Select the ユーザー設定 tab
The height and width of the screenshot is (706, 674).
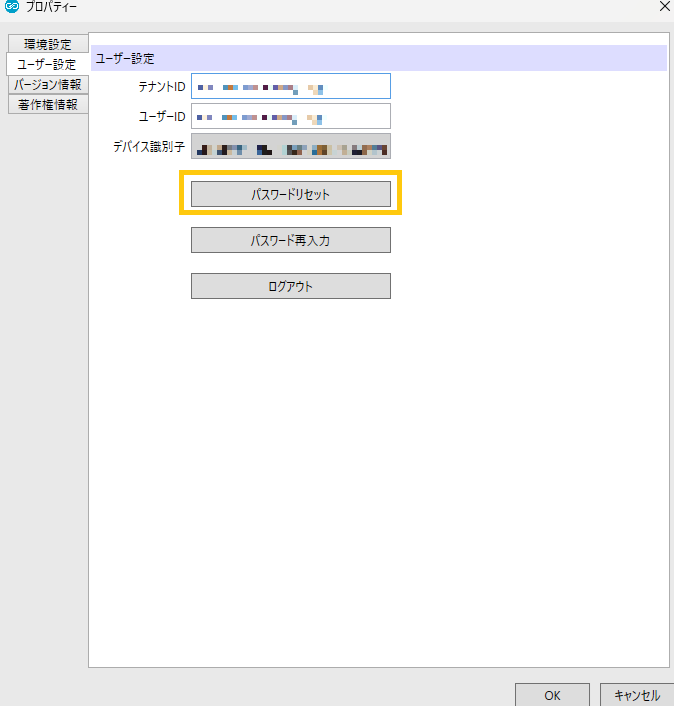pyautogui.click(x=46, y=64)
